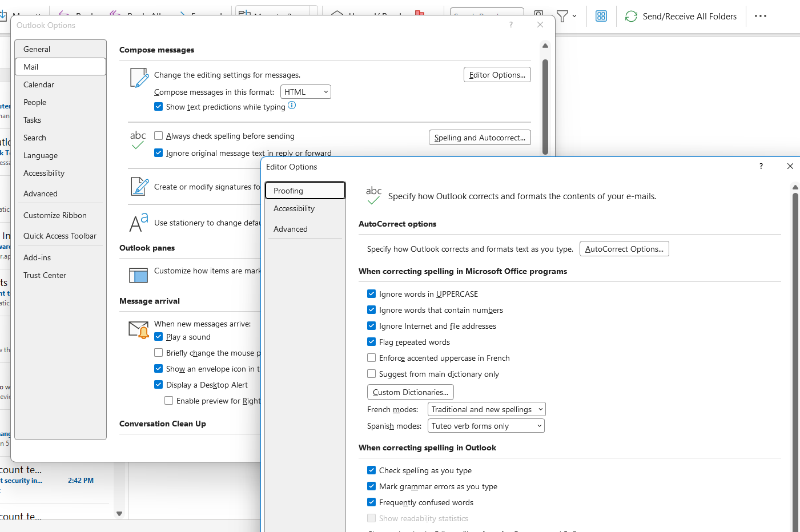The image size is (800, 532).
Task: Enable Enforce accented uppercase in French
Action: pyautogui.click(x=372, y=358)
